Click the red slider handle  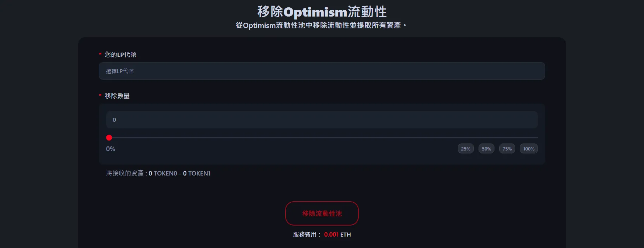point(109,138)
